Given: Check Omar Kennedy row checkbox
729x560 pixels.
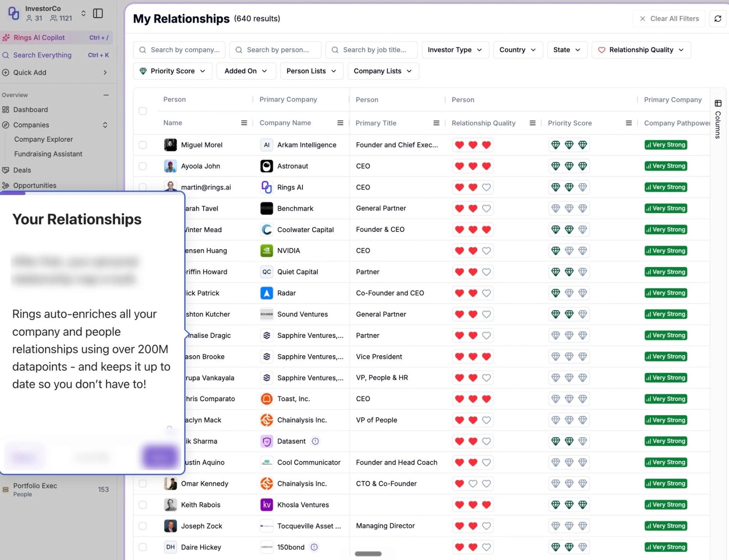Looking at the screenshot, I should tap(143, 483).
